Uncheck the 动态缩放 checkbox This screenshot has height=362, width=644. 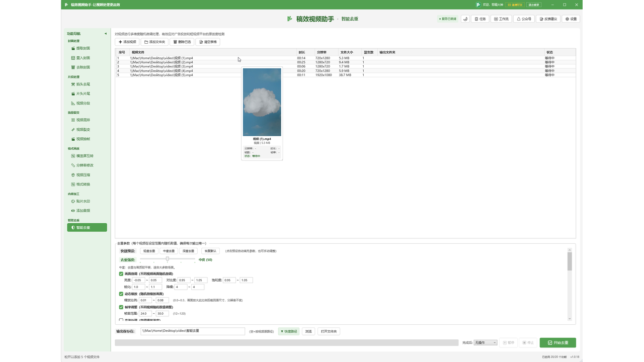coord(121,294)
